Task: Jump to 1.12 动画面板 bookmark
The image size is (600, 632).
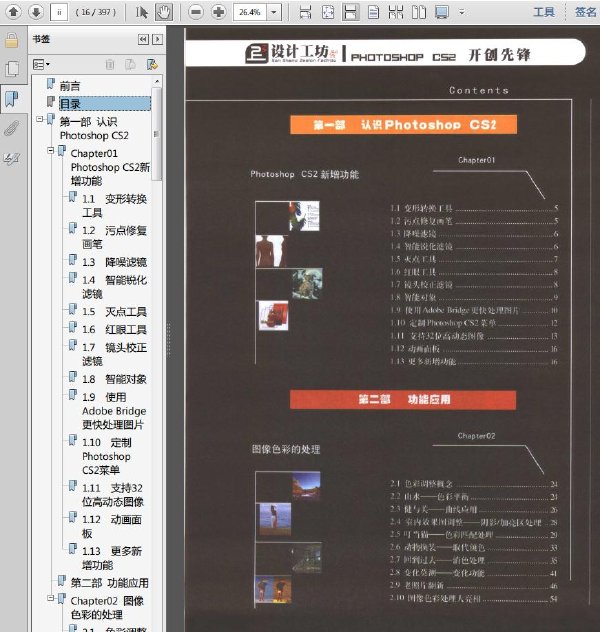Action: pyautogui.click(x=112, y=526)
